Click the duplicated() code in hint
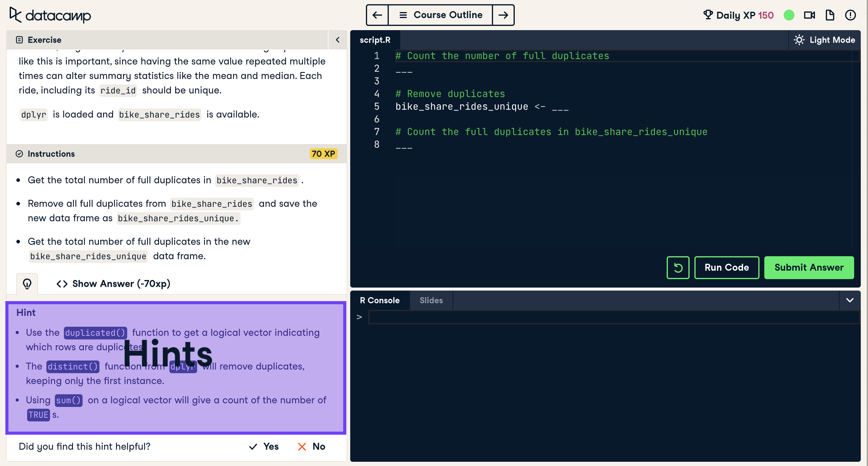The width and height of the screenshot is (868, 466). click(x=95, y=333)
